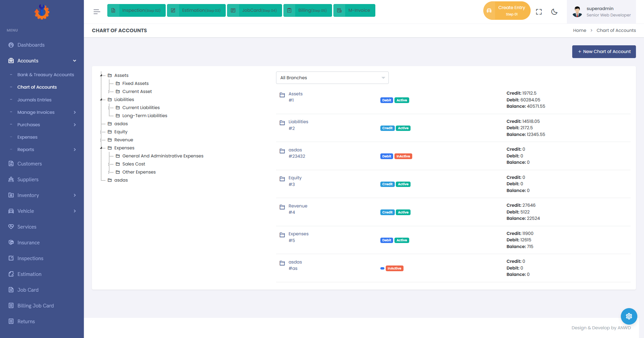Click folder icon of Revenue #4 row

(282, 207)
